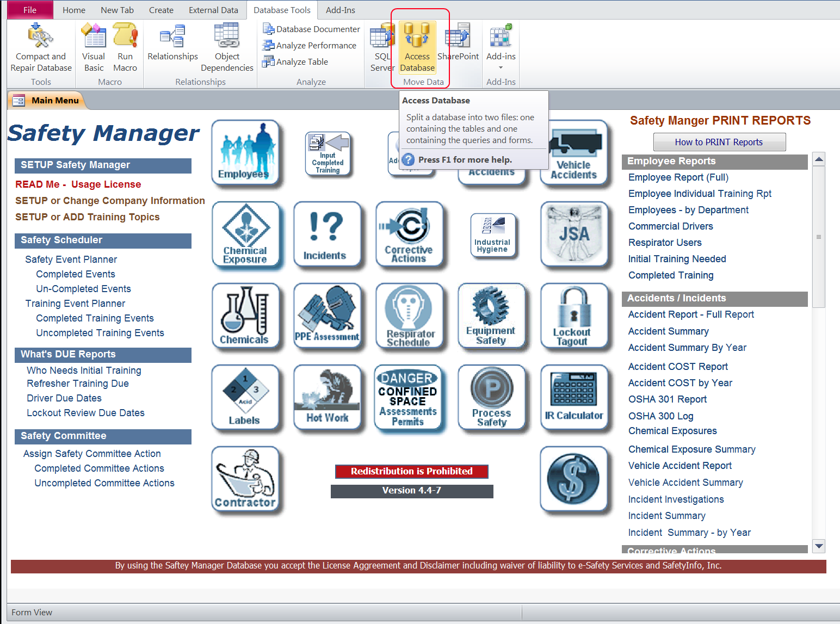The width and height of the screenshot is (840, 624).
Task: Switch to the Add-Ins ribbon tab
Action: [x=341, y=10]
